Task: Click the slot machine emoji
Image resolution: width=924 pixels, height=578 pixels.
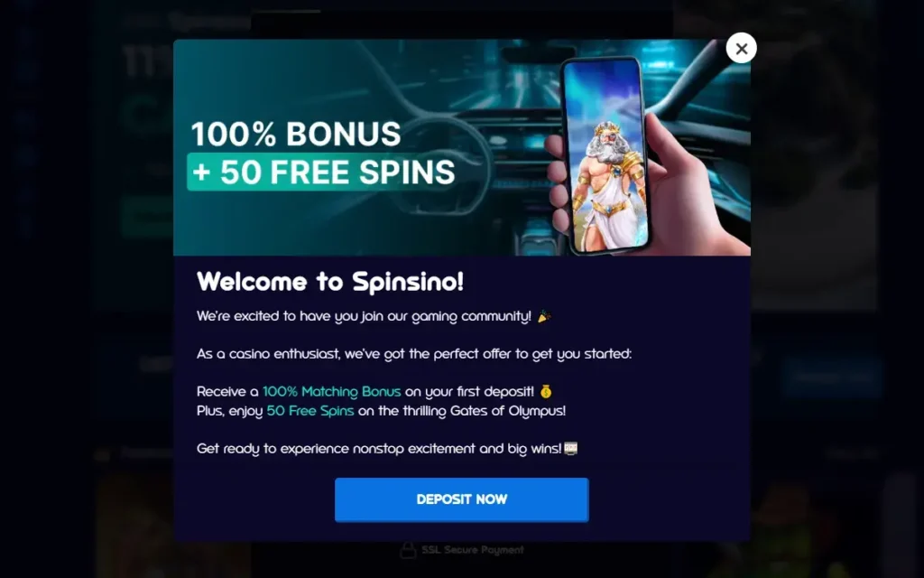Action: tap(570, 449)
